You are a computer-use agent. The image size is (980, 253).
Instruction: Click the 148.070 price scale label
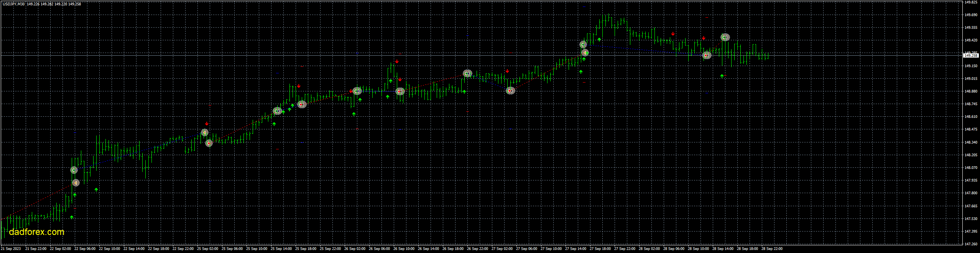pyautogui.click(x=971, y=168)
